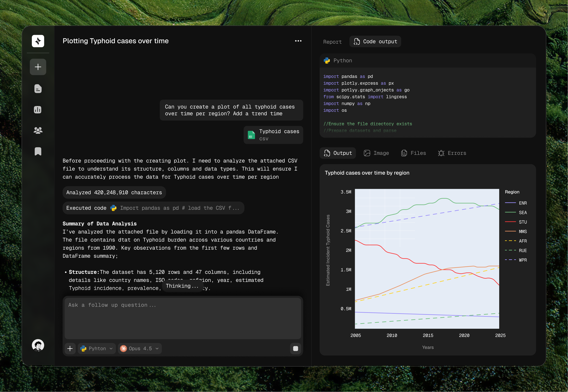Viewport: 568px width, 392px height.
Task: Click the app logo sparkle icon
Action: (38, 41)
